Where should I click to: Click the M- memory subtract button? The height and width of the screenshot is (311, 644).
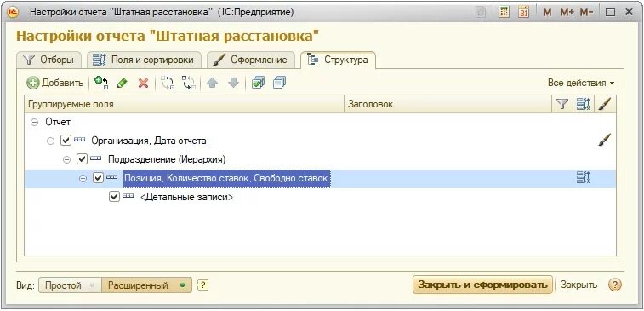click(x=586, y=12)
